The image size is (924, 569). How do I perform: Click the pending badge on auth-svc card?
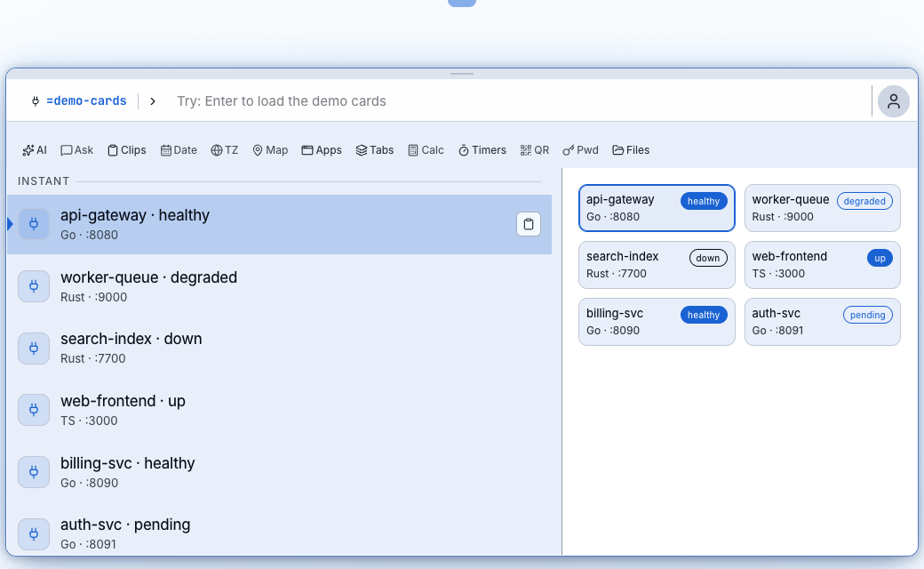click(x=867, y=315)
